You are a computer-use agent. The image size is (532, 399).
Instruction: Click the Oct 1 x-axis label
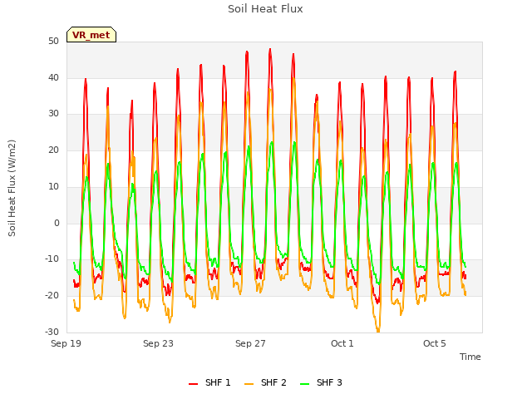[x=342, y=343]
